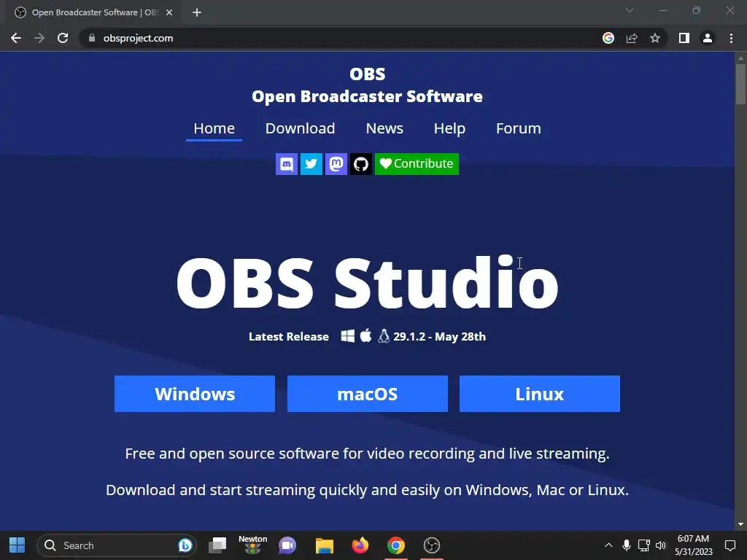Go forward in browser history
The image size is (747, 560).
[x=39, y=38]
